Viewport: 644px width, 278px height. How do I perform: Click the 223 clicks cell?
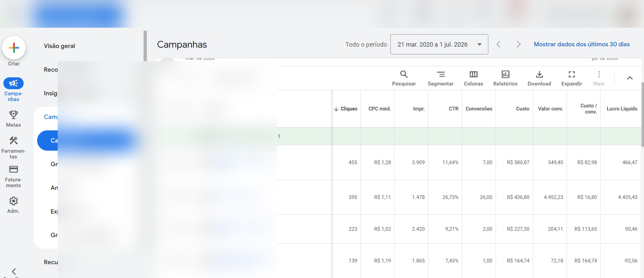353,229
